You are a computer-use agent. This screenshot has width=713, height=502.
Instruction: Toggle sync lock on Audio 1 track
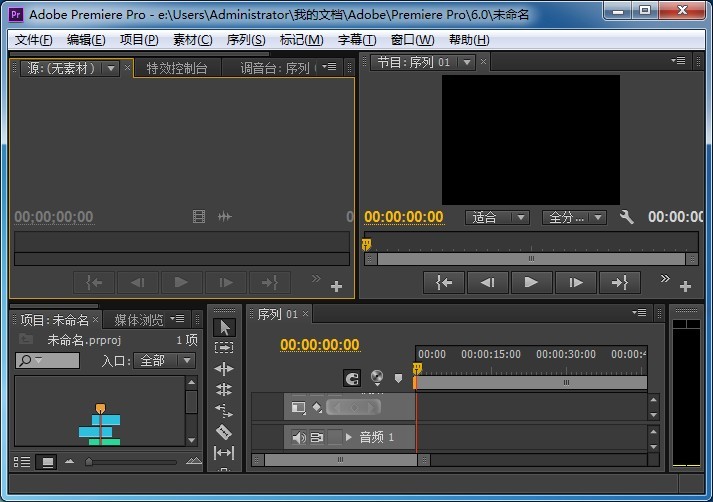tap(316, 437)
